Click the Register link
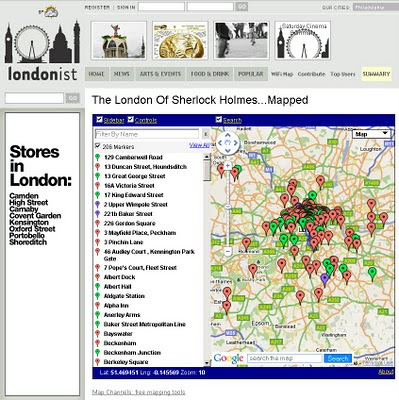This screenshot has height=400, width=399. [x=97, y=7]
